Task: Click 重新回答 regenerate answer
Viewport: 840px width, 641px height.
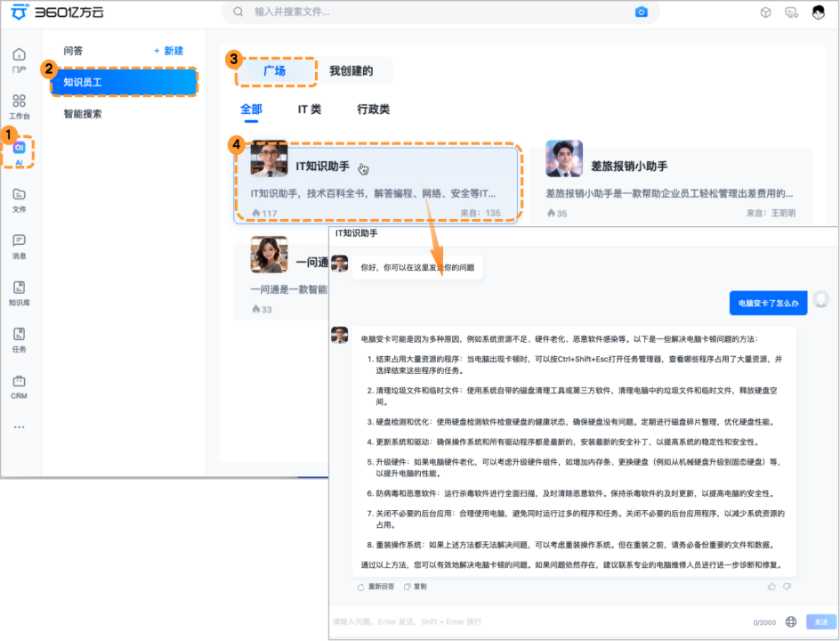Action: click(x=376, y=587)
